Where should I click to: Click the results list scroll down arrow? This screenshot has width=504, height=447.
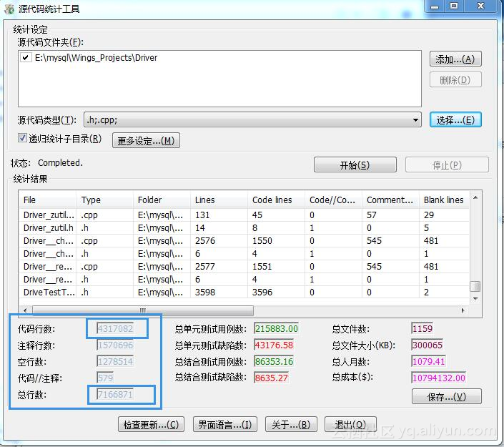[x=475, y=299]
